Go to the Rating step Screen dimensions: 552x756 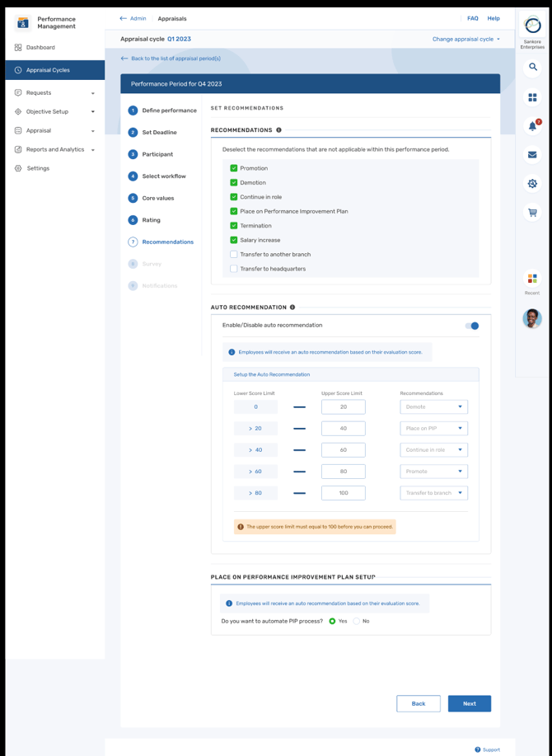[x=151, y=220]
